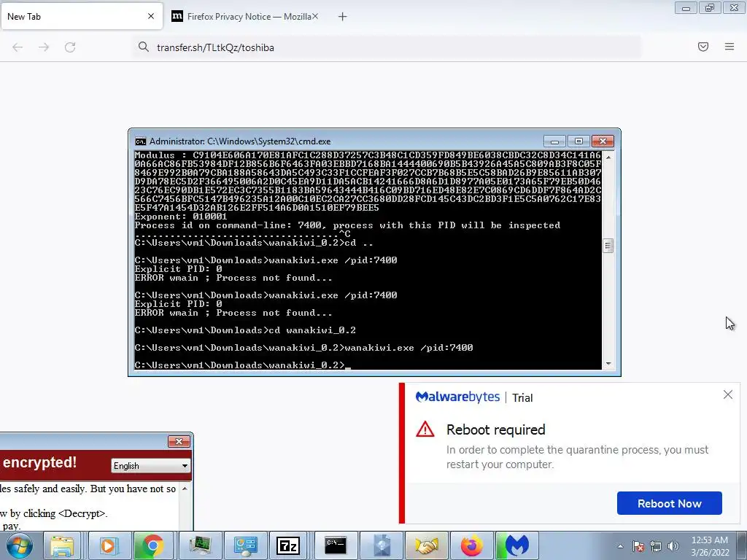Switch to Firefox in the taskbar
The width and height of the screenshot is (747, 560).
click(471, 545)
